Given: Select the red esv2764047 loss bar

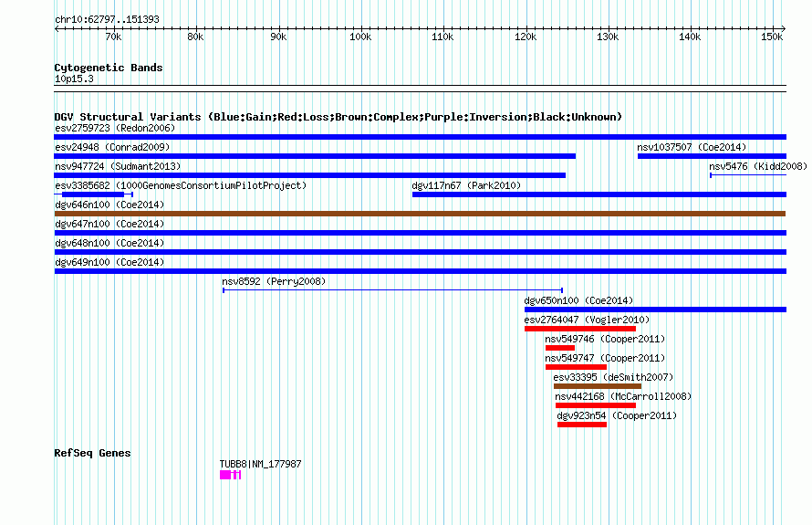Looking at the screenshot, I should [x=580, y=329].
